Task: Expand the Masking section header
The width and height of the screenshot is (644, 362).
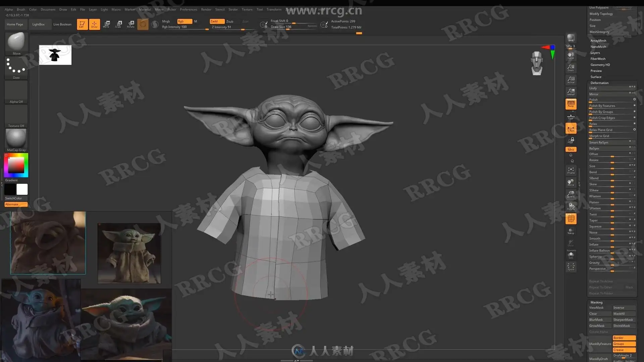Action: pos(596,302)
